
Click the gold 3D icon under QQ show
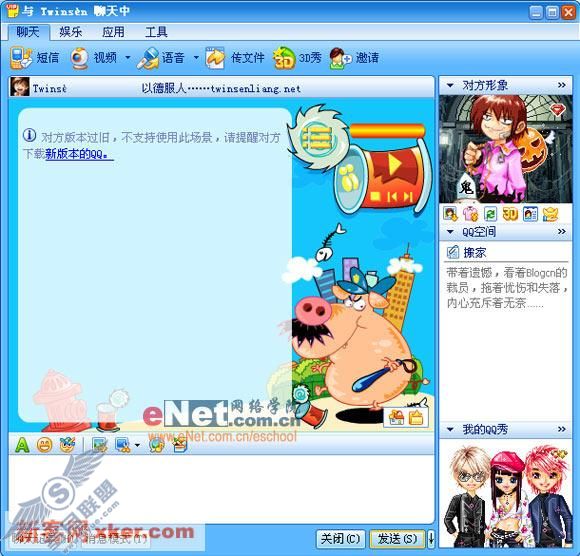(x=510, y=214)
